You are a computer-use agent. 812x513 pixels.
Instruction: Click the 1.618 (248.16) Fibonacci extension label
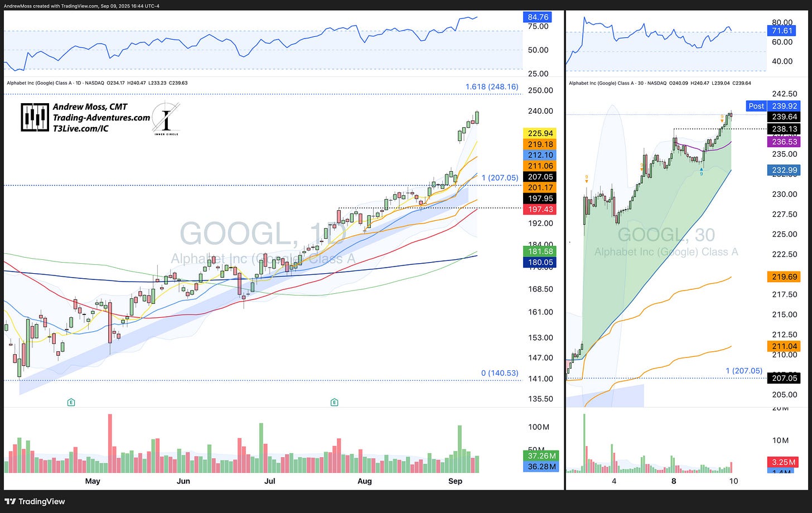(492, 87)
